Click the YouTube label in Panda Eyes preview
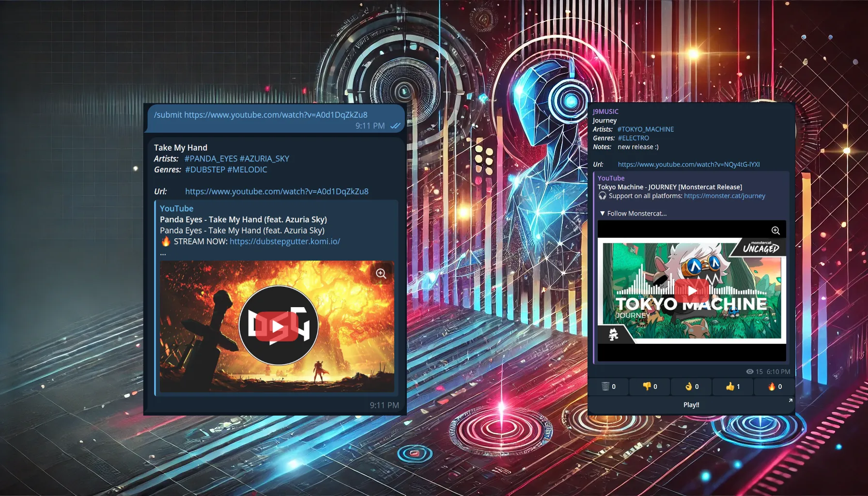 point(176,208)
